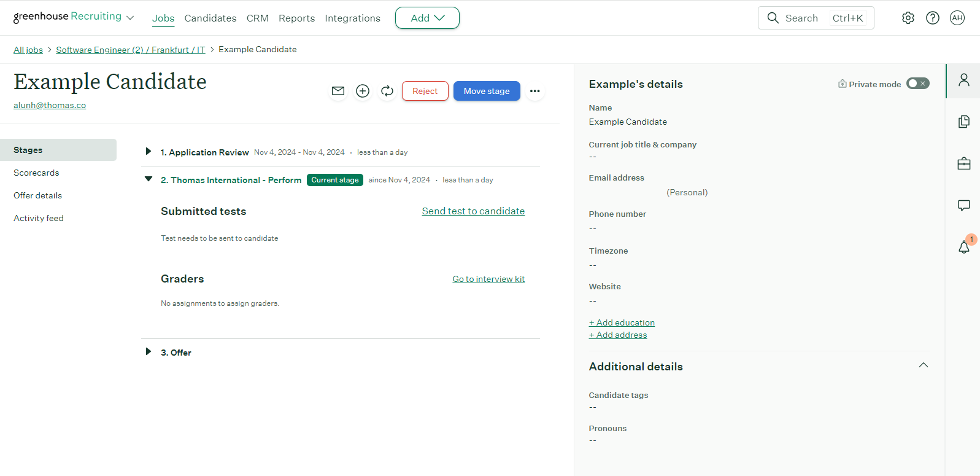Toggle the Private mode switch
Screen dimensions: 980x476
click(918, 84)
